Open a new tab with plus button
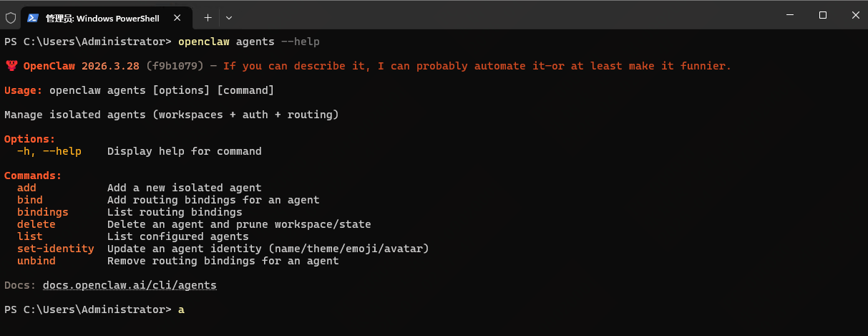This screenshot has width=868, height=336. click(x=208, y=17)
